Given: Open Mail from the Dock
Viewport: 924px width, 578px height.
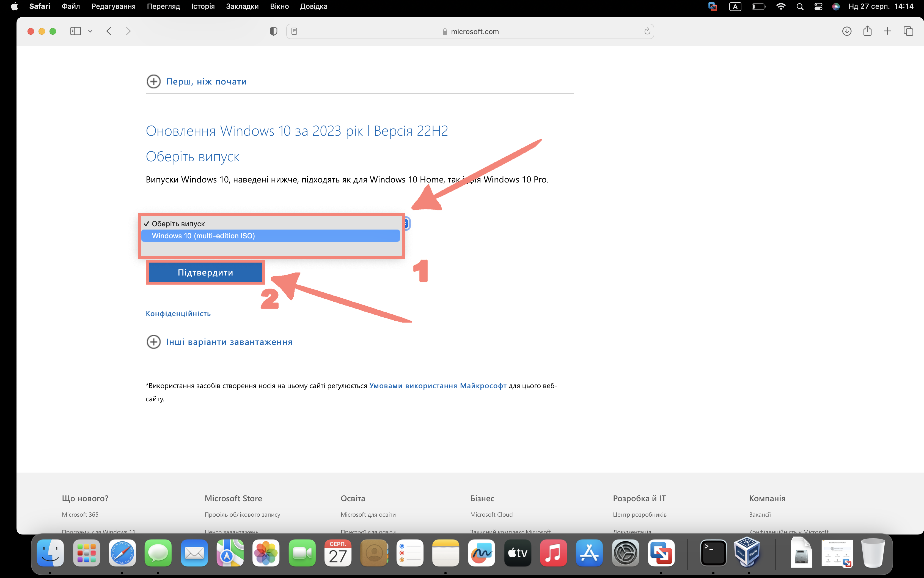Looking at the screenshot, I should [194, 553].
